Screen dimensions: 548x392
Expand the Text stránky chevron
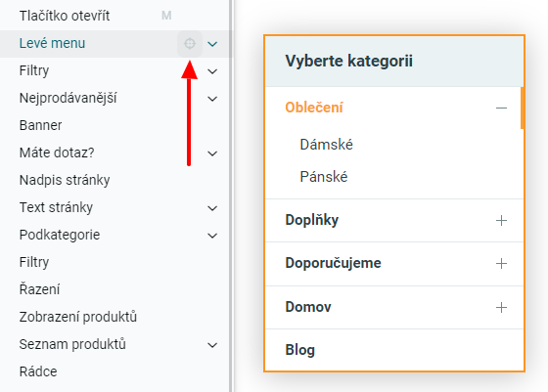click(x=212, y=208)
